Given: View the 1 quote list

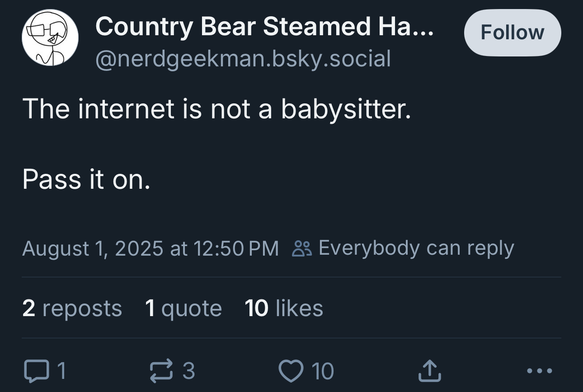Looking at the screenshot, I should click(183, 308).
